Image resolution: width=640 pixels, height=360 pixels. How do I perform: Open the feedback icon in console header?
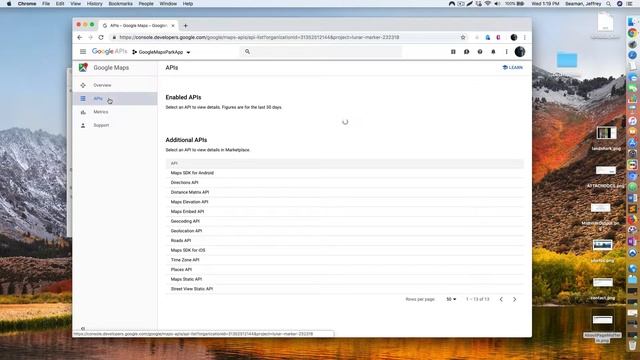467,52
